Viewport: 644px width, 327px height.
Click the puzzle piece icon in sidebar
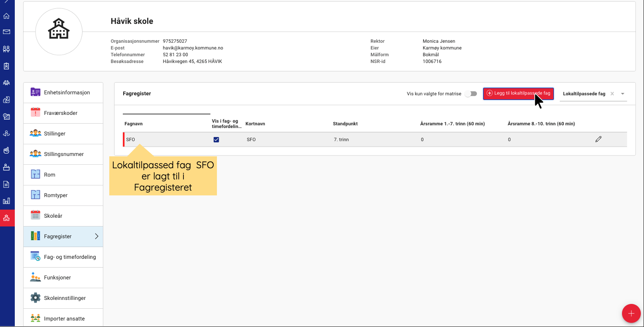tap(6, 100)
